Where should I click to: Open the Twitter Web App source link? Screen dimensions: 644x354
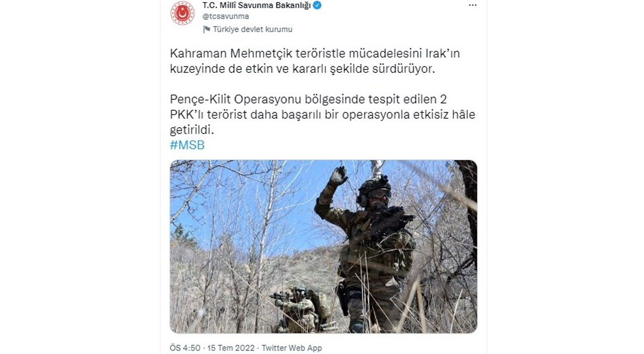tap(292, 348)
